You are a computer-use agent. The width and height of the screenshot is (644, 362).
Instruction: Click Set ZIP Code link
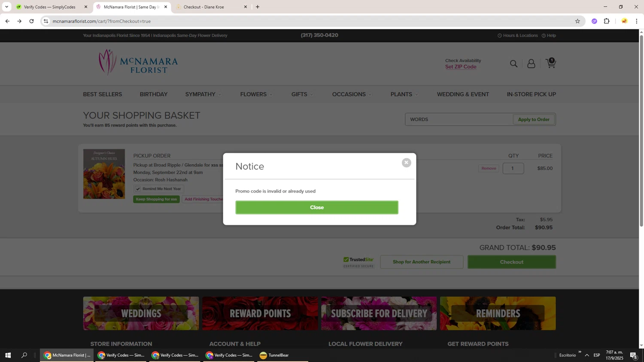[x=461, y=67]
